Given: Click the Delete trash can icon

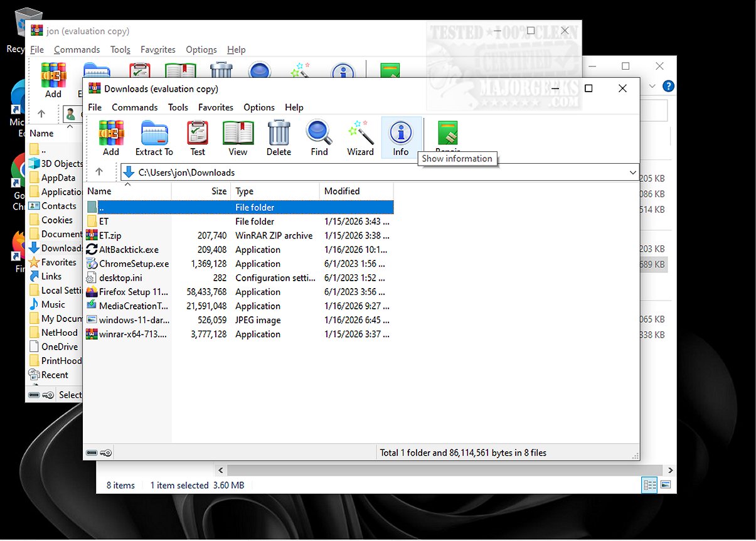Looking at the screenshot, I should pos(279,138).
